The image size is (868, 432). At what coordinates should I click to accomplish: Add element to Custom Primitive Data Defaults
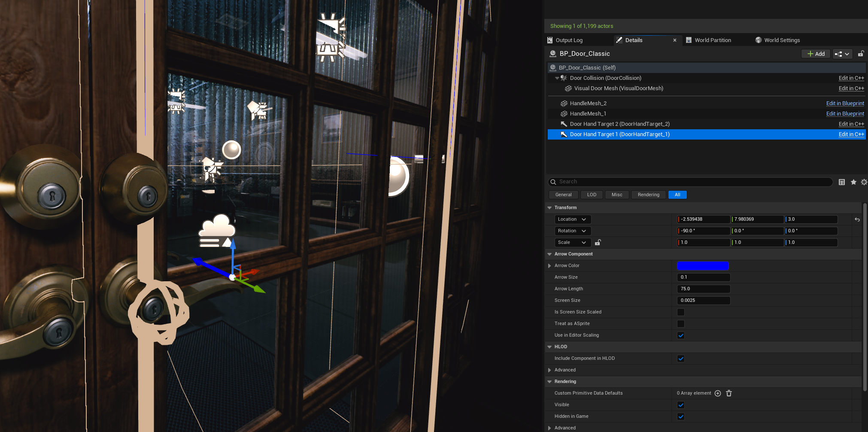click(718, 393)
